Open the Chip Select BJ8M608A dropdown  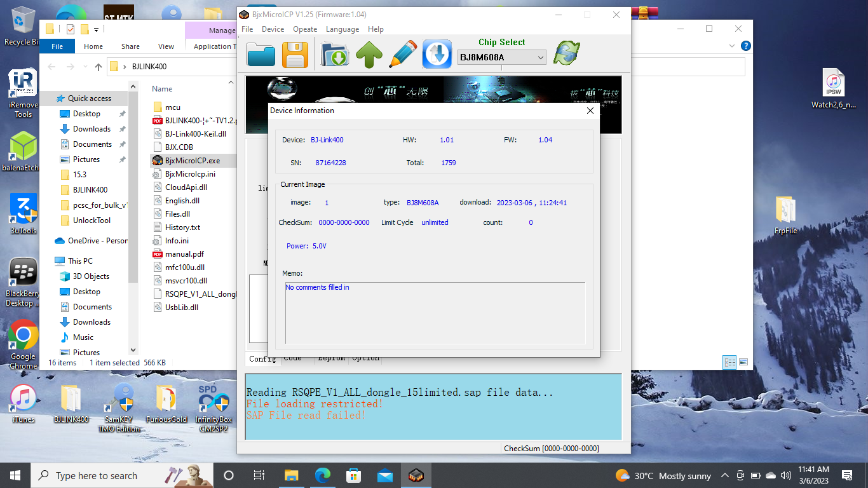pyautogui.click(x=502, y=58)
